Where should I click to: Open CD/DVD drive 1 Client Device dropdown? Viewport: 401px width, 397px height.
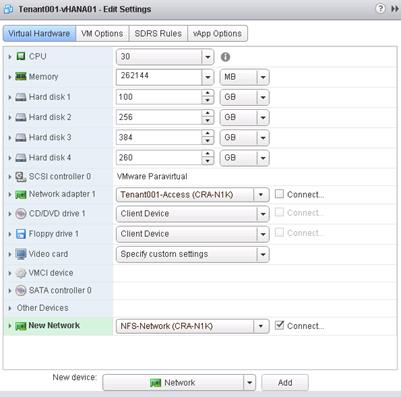coord(263,214)
